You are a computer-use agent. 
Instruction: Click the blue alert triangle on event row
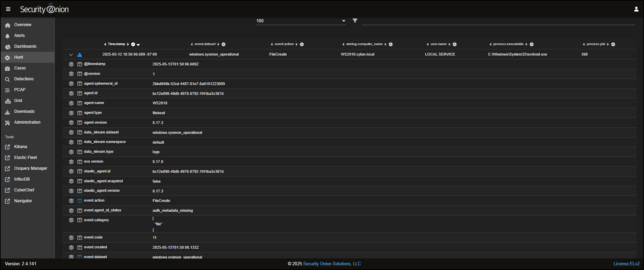click(80, 55)
